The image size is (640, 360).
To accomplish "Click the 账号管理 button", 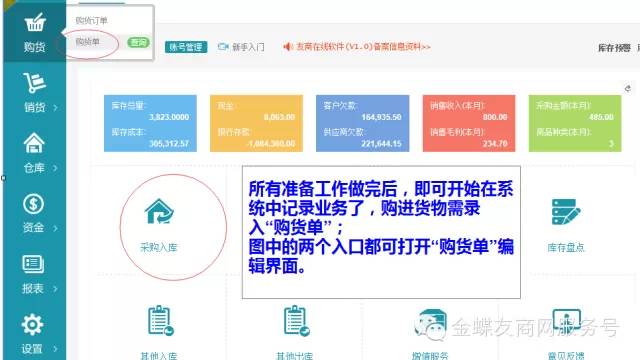I will pyautogui.click(x=186, y=47).
